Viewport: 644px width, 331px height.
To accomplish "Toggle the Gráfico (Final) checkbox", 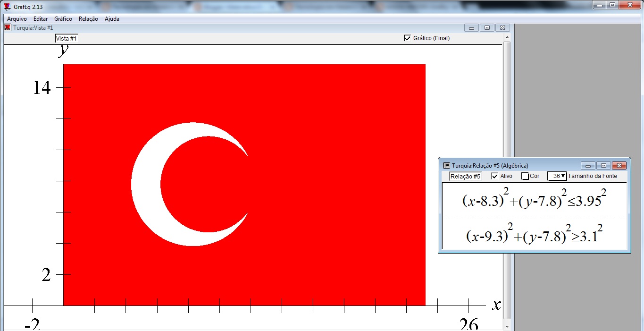I will (408, 38).
